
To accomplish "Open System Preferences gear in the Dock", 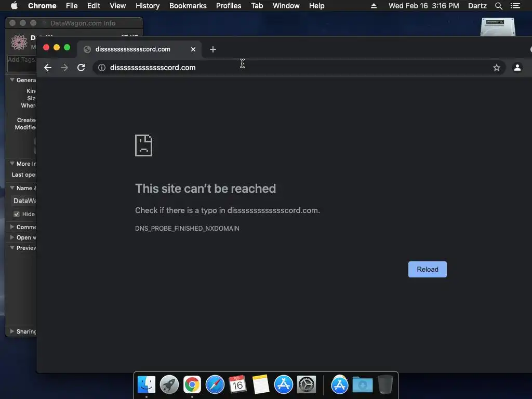I will 307,385.
